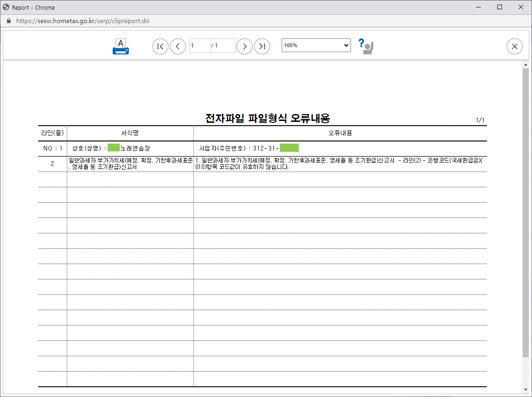Viewport: 532px width, 397px height.
Task: Jump to the last page
Action: [262, 47]
